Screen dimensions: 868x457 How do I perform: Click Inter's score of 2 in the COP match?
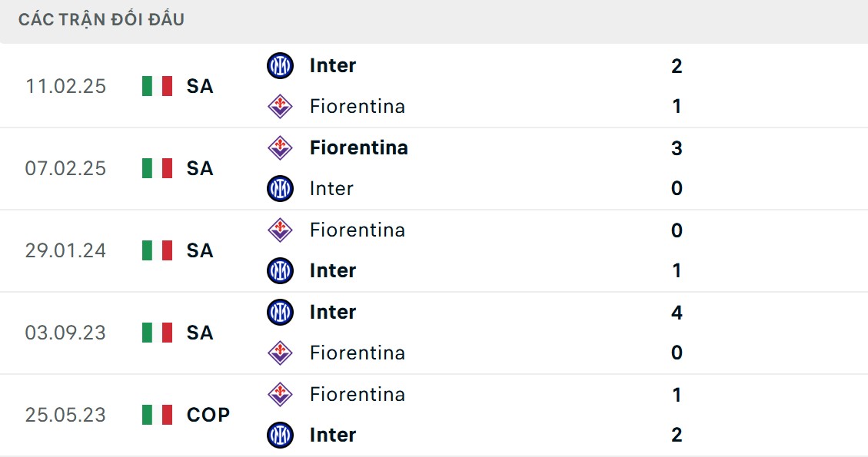point(675,435)
